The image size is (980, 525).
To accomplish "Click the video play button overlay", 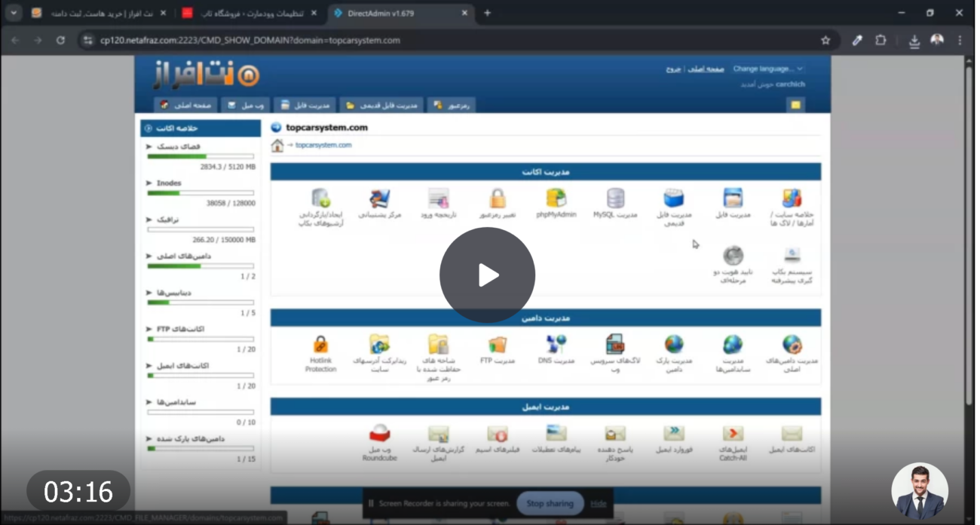I will [487, 275].
